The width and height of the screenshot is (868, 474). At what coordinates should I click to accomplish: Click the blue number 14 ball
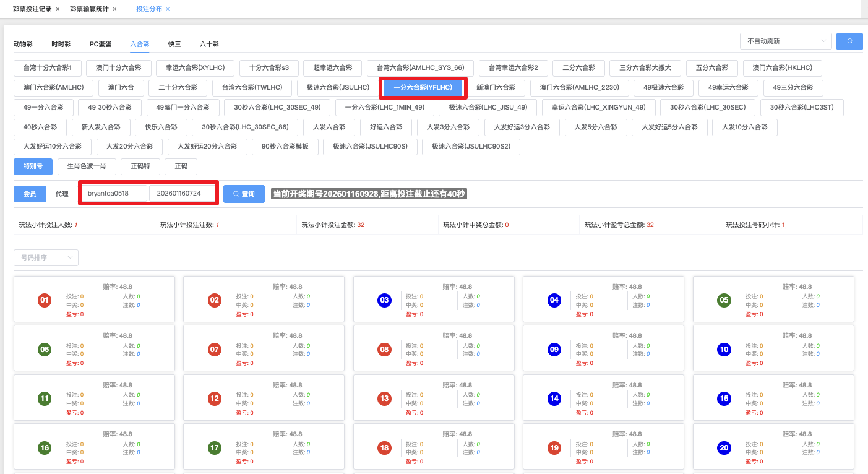tap(554, 399)
